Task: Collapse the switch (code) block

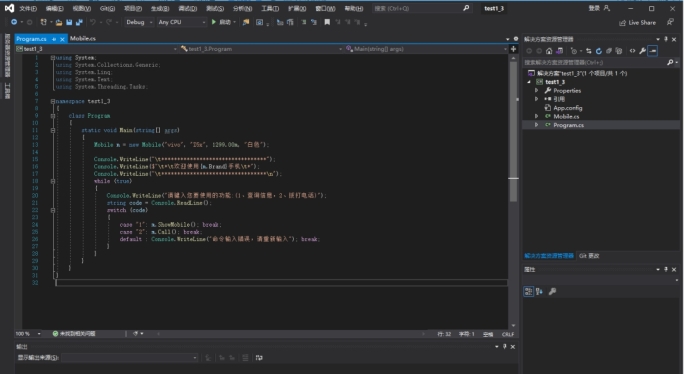Action: tap(53, 210)
